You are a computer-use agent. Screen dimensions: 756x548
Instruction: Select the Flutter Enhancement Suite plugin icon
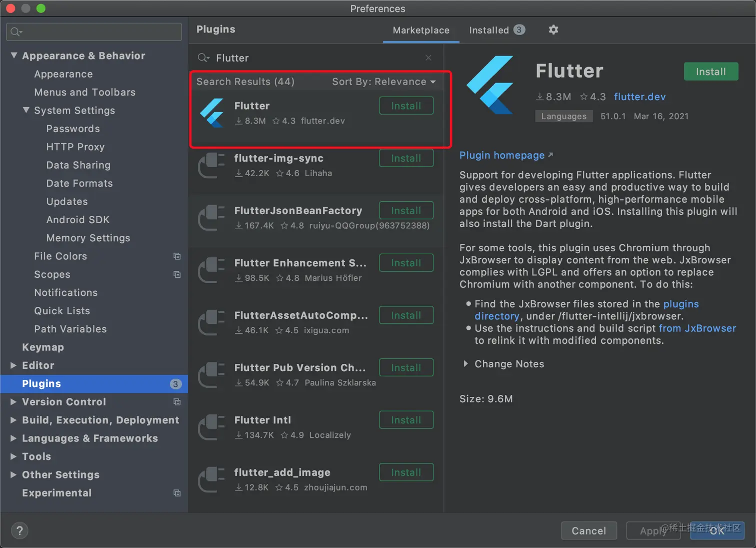tap(211, 270)
